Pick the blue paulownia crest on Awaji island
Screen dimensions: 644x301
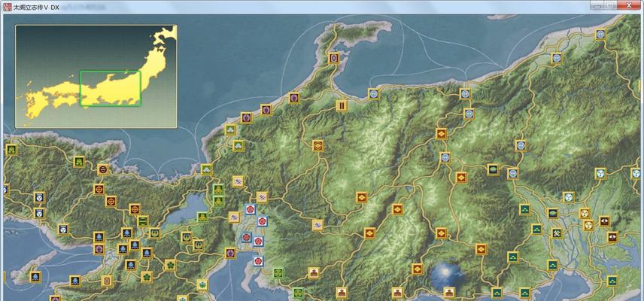[x=35, y=277]
